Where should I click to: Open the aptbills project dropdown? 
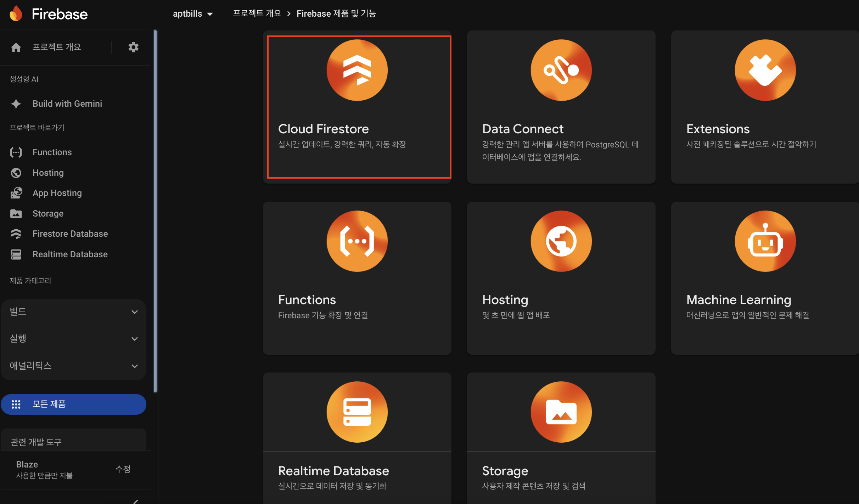193,14
